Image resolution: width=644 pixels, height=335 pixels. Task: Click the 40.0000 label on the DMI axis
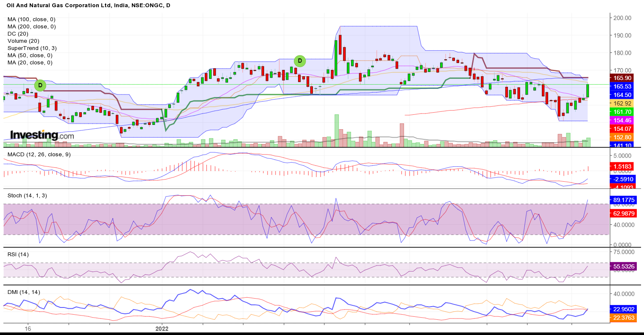(x=624, y=293)
